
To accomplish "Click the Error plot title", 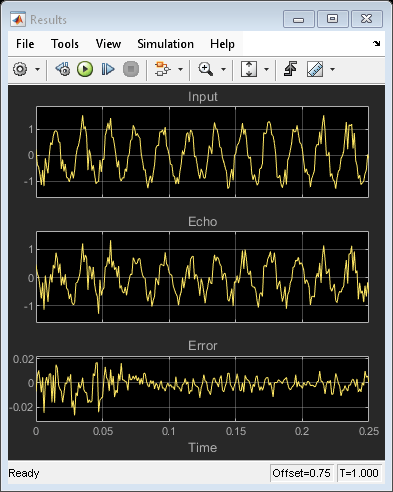I will point(202,346).
